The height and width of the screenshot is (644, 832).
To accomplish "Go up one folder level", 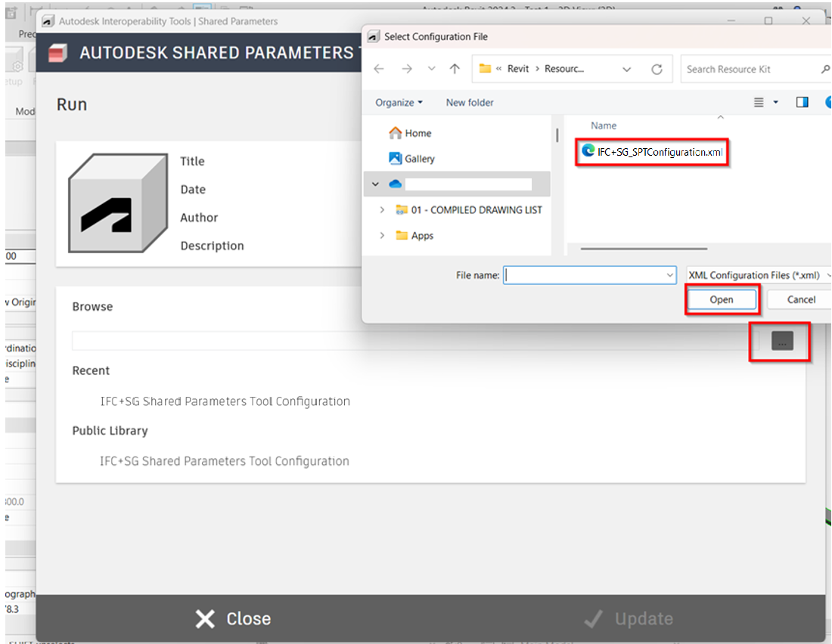I will (x=455, y=69).
